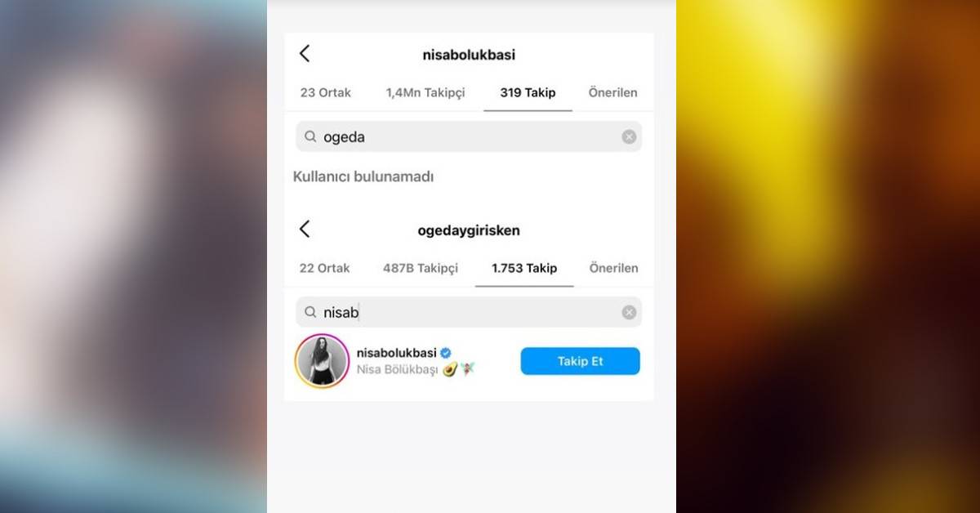Image resolution: width=980 pixels, height=513 pixels.
Task: Show Önerilen tab under nisabolukbasi
Action: 613,92
